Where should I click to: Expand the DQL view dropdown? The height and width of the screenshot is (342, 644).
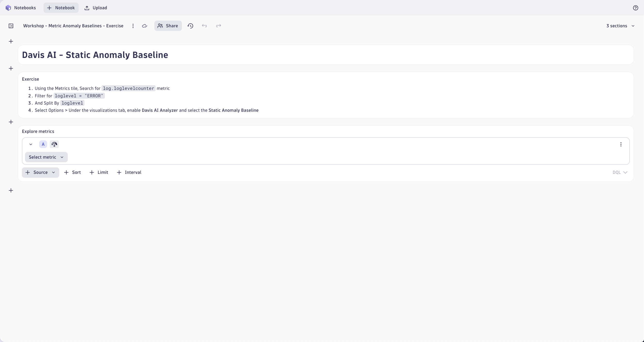point(620,172)
